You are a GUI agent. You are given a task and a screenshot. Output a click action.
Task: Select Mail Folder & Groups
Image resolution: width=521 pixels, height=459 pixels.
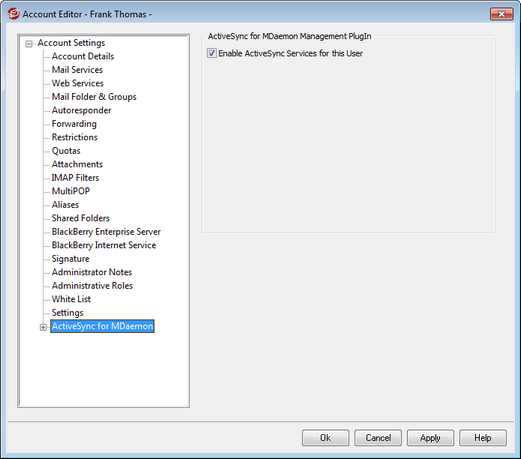[x=94, y=97]
